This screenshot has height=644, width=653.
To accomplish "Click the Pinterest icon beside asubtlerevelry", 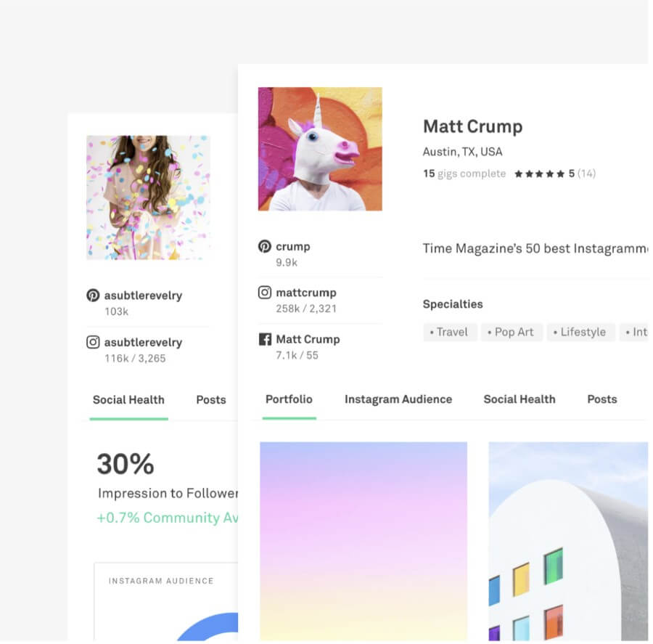I will [x=93, y=295].
